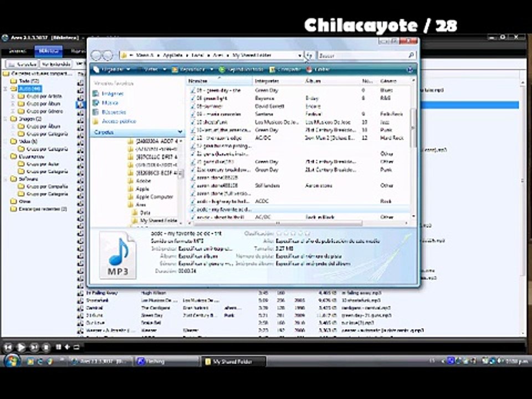Click the Reproducir button on the Explorer toolbar

click(x=188, y=70)
